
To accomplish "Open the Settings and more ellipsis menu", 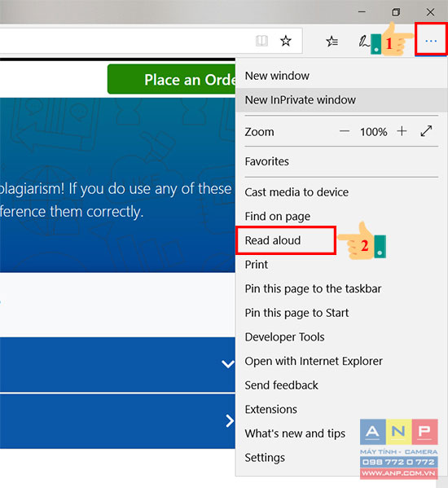I will click(x=431, y=41).
